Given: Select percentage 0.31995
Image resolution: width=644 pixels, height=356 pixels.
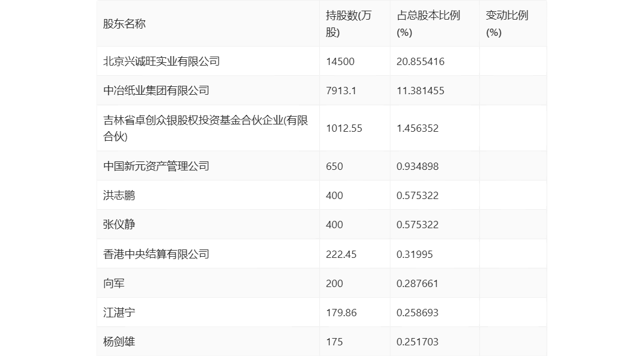Looking at the screenshot, I should coord(415,255).
